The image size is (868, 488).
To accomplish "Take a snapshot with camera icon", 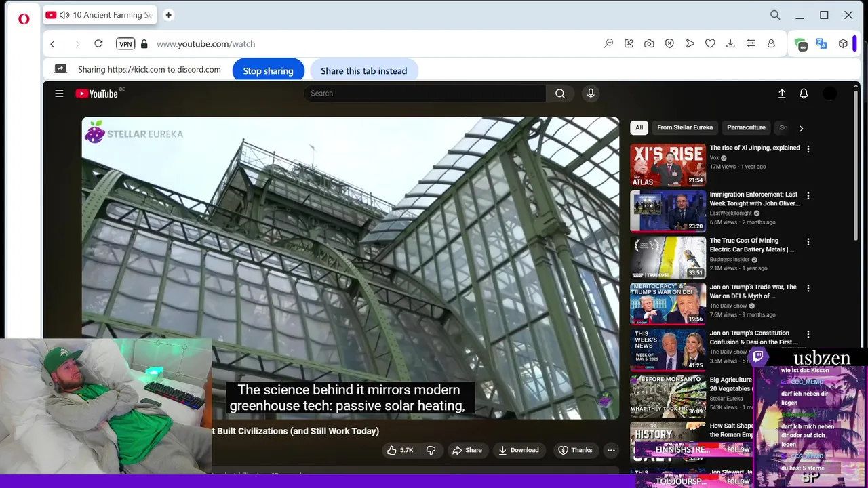I will pos(649,44).
